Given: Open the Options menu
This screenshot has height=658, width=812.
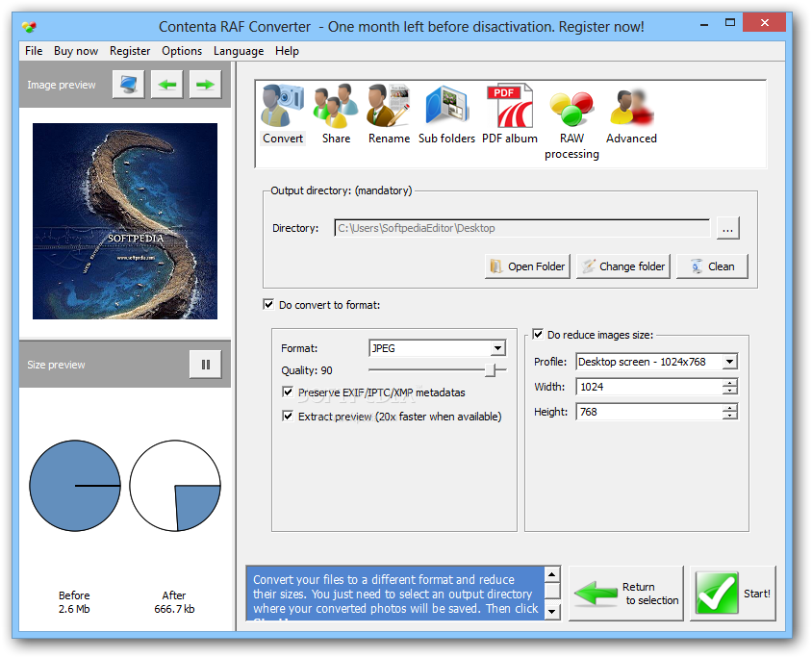Looking at the screenshot, I should tap(182, 51).
